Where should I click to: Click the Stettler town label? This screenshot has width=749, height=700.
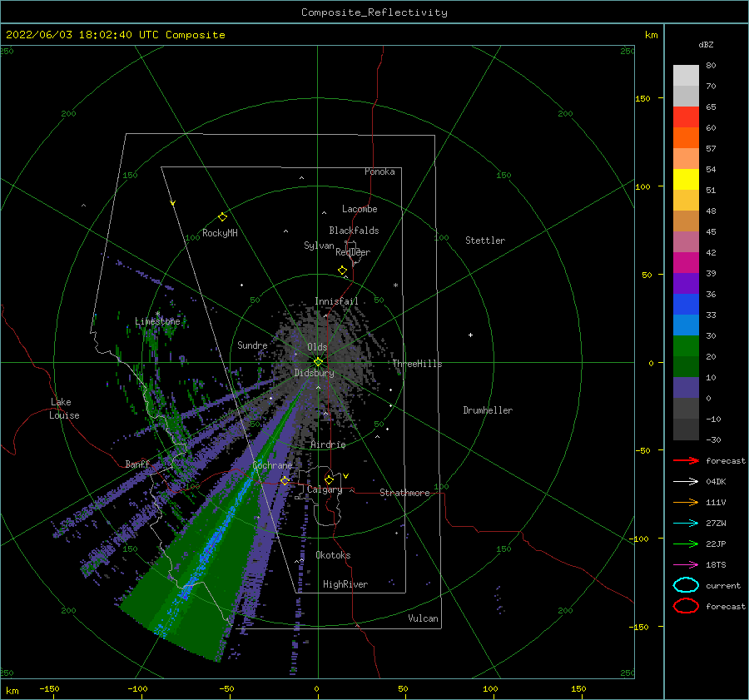point(485,241)
